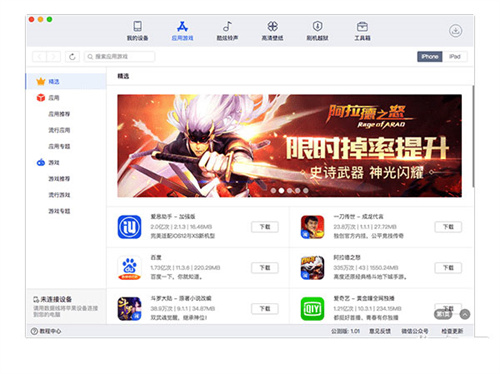The width and height of the screenshot is (500, 374).
Task: Open the Tutorial Center (教程中心) link
Action: 46,331
